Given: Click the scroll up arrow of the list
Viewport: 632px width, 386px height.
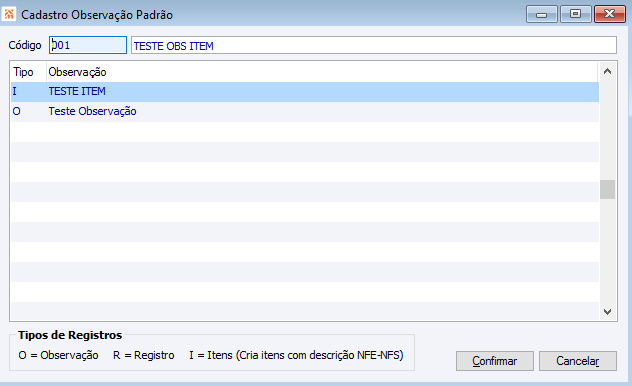Looking at the screenshot, I should coord(607,72).
